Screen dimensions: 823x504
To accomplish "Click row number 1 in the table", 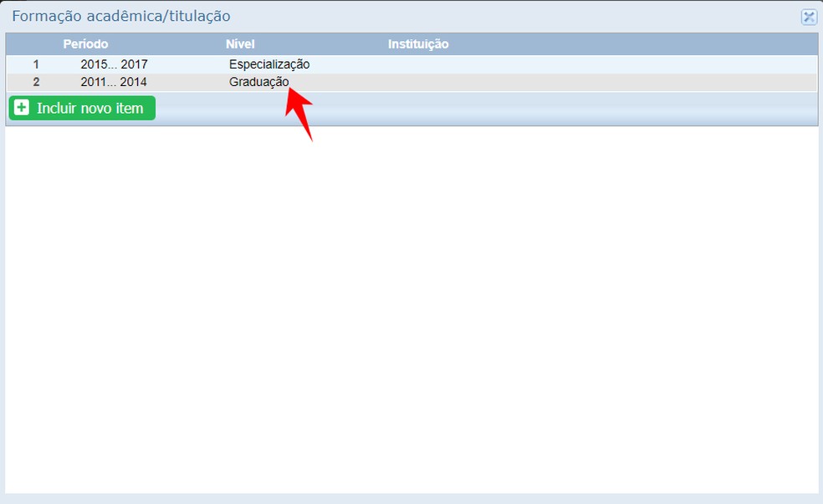I will [36, 64].
